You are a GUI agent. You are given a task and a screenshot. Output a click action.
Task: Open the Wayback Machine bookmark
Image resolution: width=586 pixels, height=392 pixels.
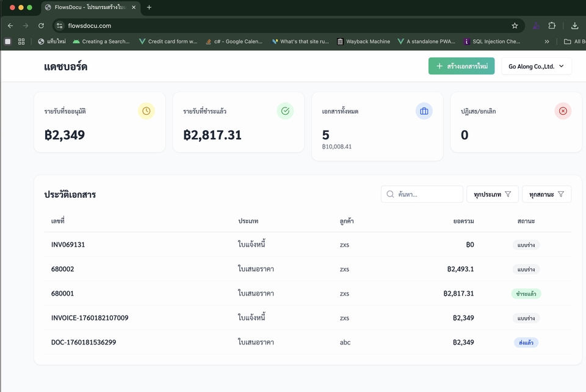(x=363, y=42)
